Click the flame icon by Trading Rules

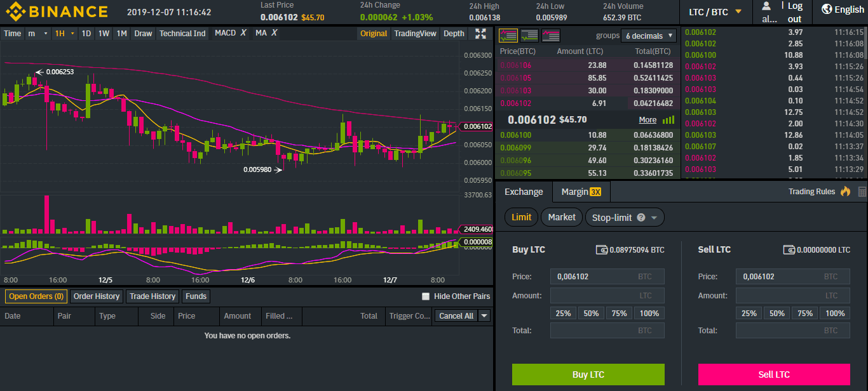pyautogui.click(x=845, y=191)
